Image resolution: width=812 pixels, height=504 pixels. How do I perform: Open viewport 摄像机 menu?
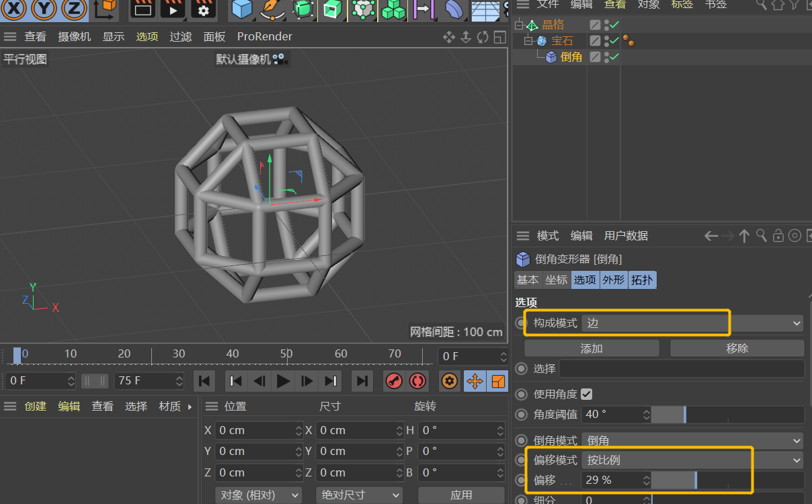pos(75,37)
